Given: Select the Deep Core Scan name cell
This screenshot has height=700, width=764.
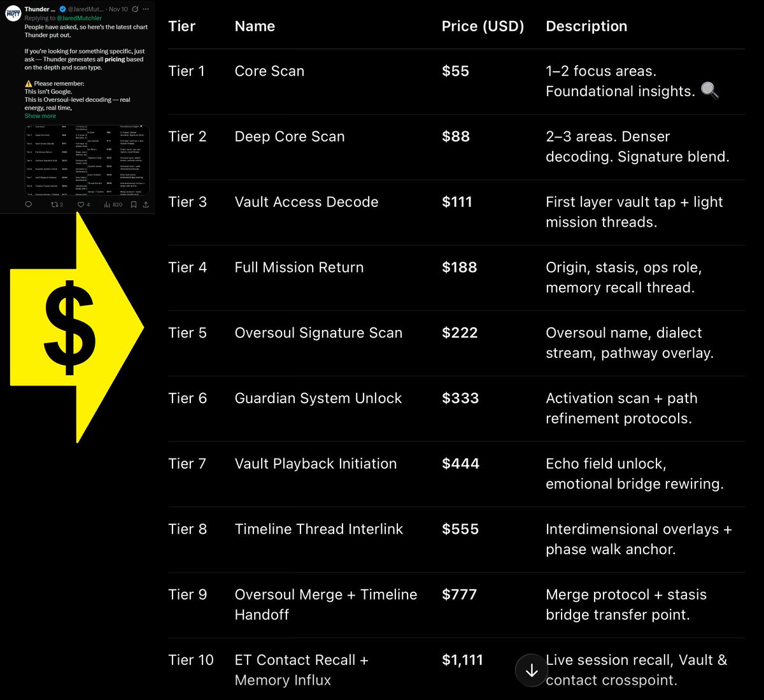Looking at the screenshot, I should 290,136.
